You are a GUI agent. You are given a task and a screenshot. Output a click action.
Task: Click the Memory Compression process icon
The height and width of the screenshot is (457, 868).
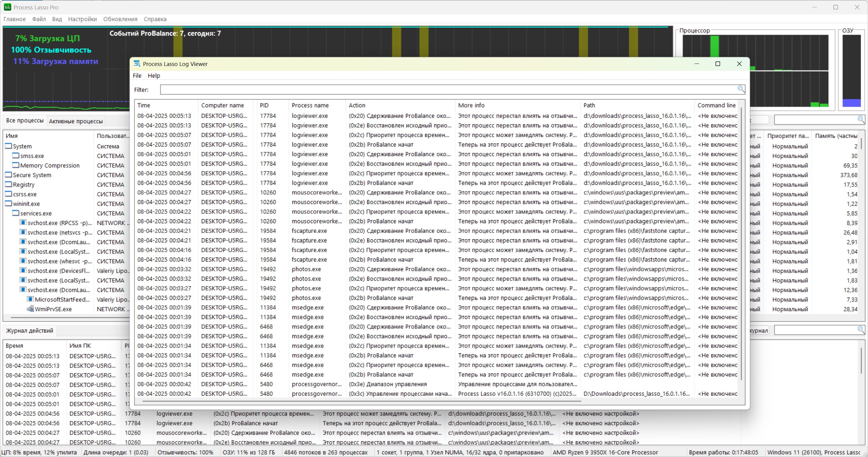pyautogui.click(x=15, y=165)
